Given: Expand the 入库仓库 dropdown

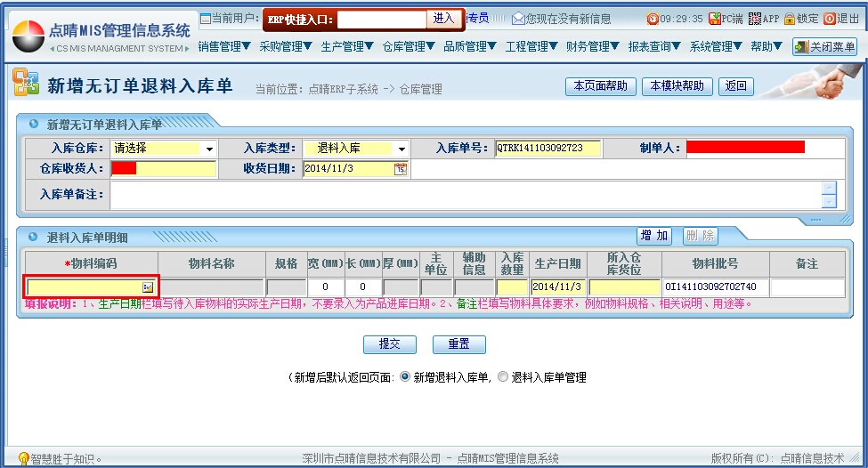Looking at the screenshot, I should [x=209, y=149].
